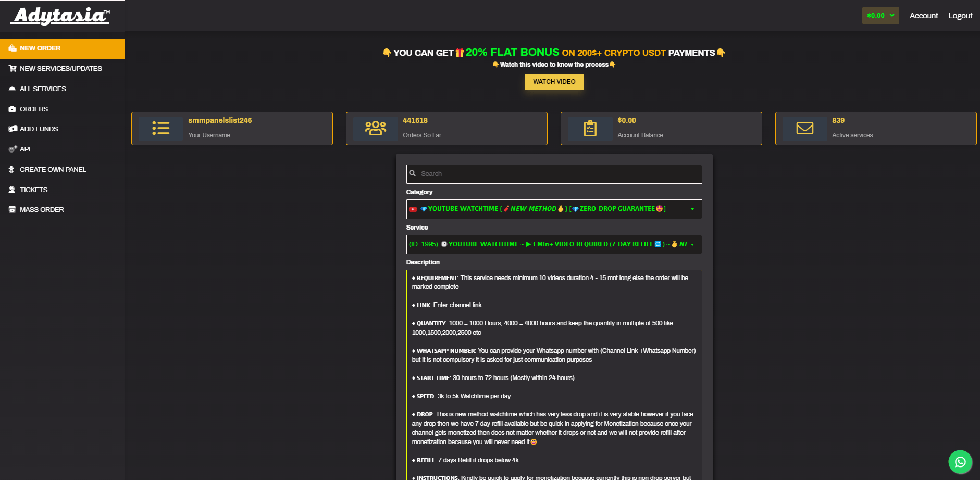Click the API gear icon in sidebar
The height and width of the screenshot is (480, 980).
tap(13, 149)
